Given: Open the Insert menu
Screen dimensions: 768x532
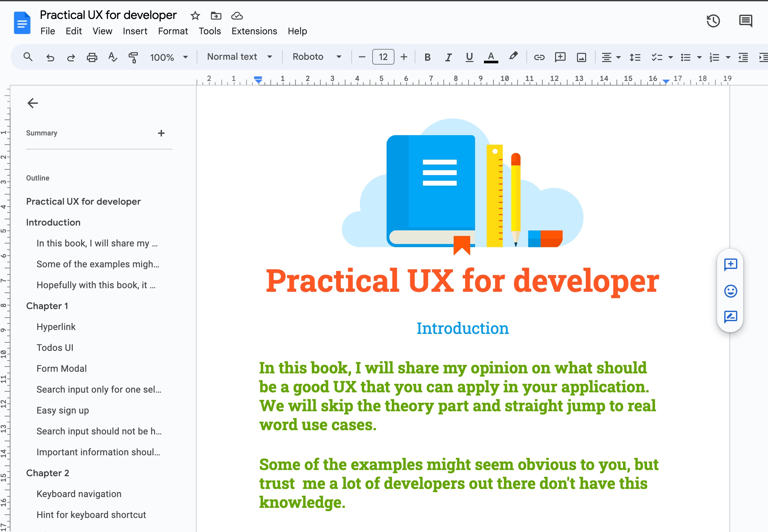Looking at the screenshot, I should tap(135, 31).
